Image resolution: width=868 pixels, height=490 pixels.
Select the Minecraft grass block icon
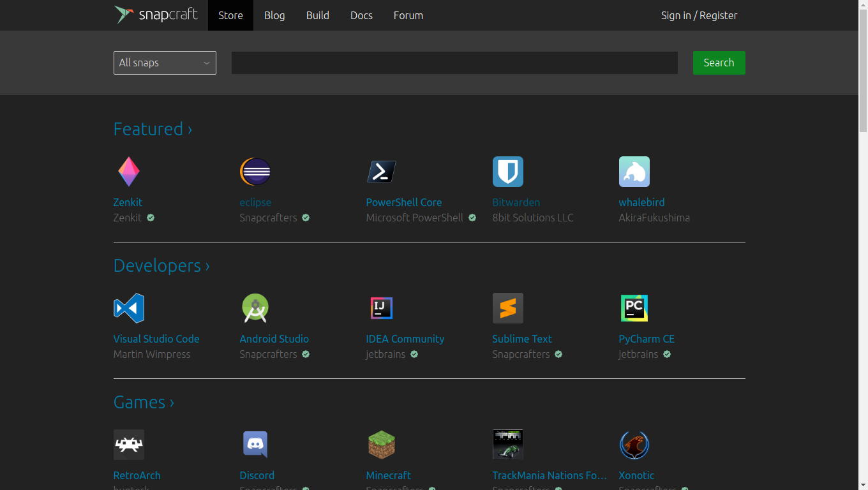tap(381, 444)
